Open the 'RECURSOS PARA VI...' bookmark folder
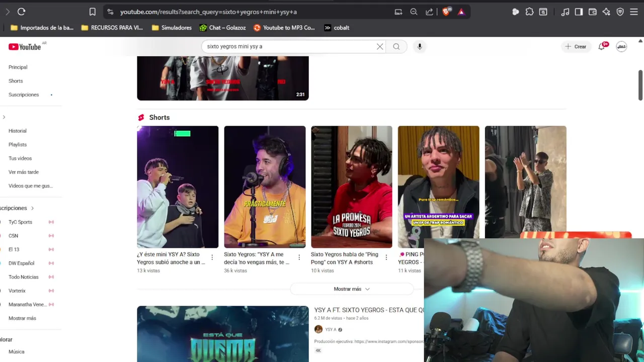Viewport: 644px width, 362px height. (x=112, y=28)
